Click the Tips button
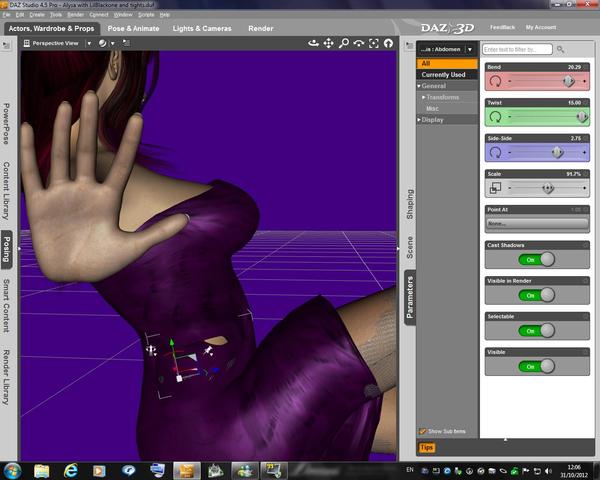The width and height of the screenshot is (600, 480). [x=427, y=447]
